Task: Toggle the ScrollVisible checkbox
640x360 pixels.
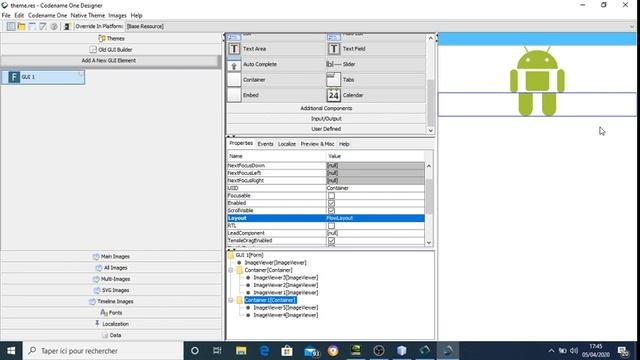Action: point(331,211)
